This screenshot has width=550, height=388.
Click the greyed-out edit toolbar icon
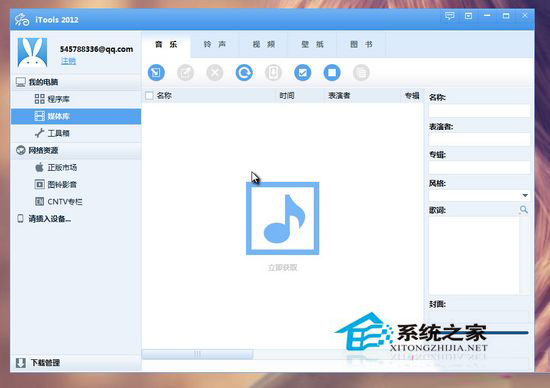[185, 73]
